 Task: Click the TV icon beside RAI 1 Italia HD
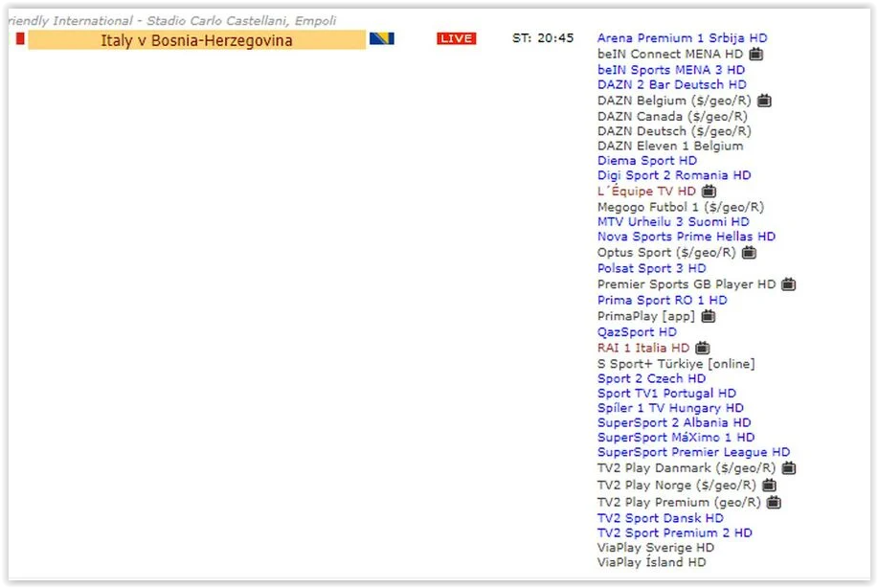coord(702,349)
